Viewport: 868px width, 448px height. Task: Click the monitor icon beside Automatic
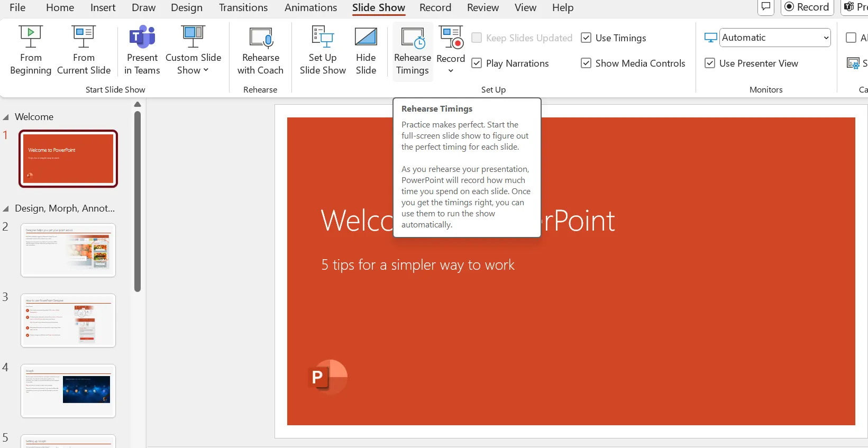click(x=711, y=38)
